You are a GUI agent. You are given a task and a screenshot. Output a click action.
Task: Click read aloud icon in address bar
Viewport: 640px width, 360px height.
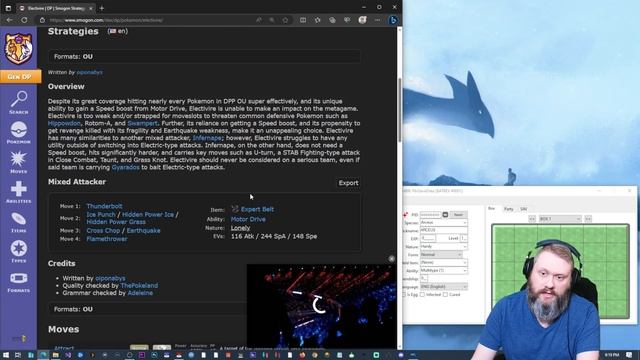coord(259,20)
